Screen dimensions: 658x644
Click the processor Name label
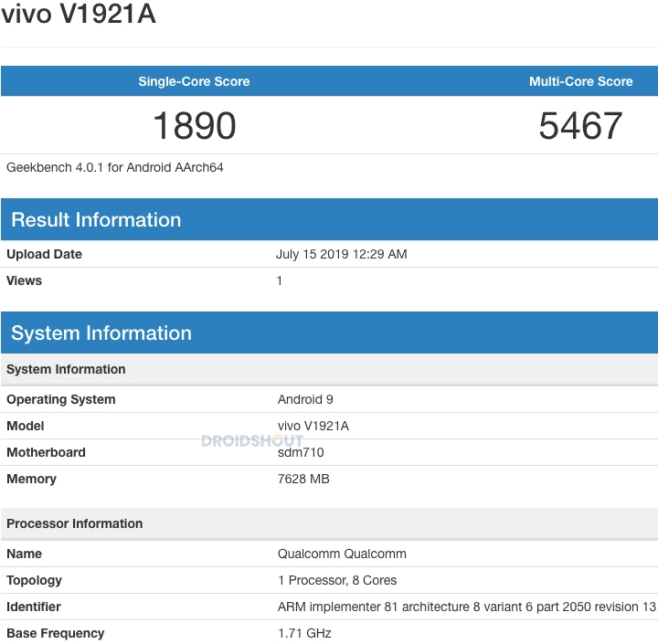pyautogui.click(x=24, y=554)
